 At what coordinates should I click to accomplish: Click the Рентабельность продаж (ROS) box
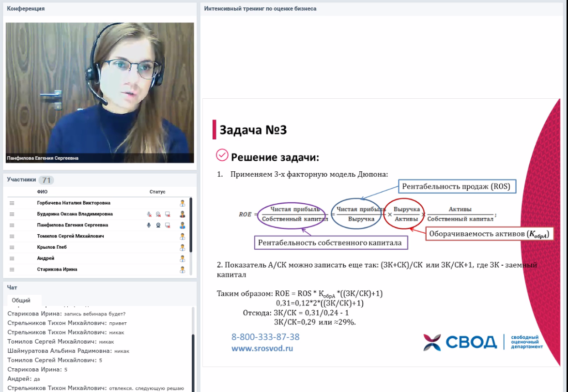tap(457, 186)
